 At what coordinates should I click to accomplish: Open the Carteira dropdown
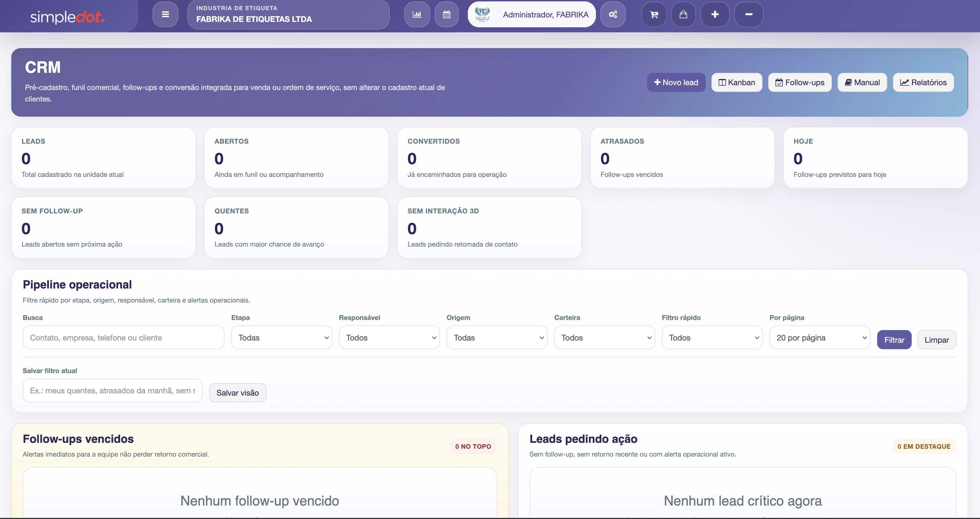pyautogui.click(x=605, y=337)
